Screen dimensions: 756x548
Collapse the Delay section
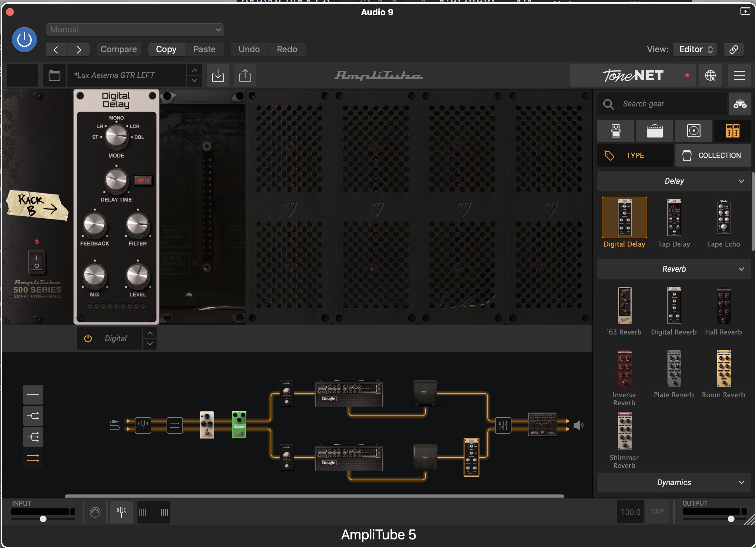tap(674, 181)
